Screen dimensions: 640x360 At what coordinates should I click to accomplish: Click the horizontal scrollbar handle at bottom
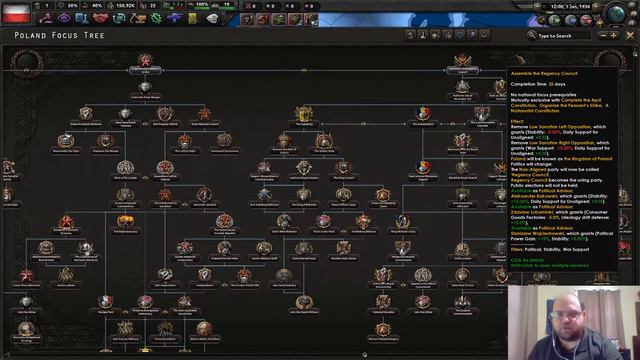[x=364, y=355]
